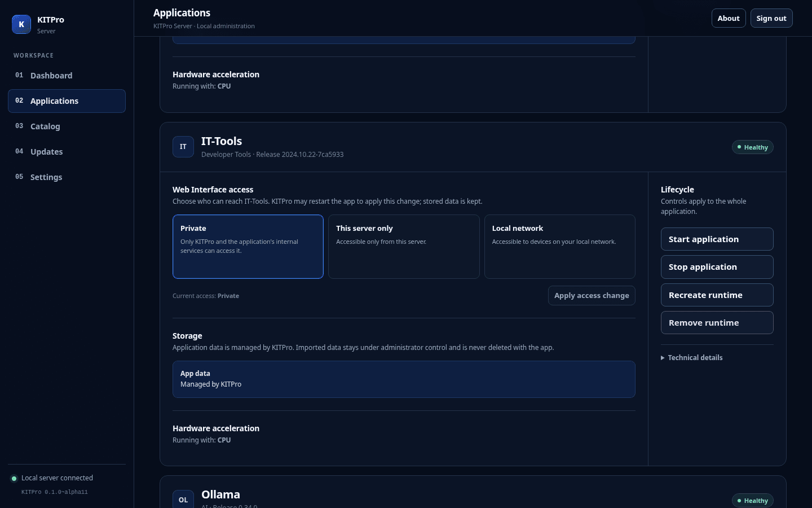Select the Private access option
The image size is (812, 508).
coord(248,247)
